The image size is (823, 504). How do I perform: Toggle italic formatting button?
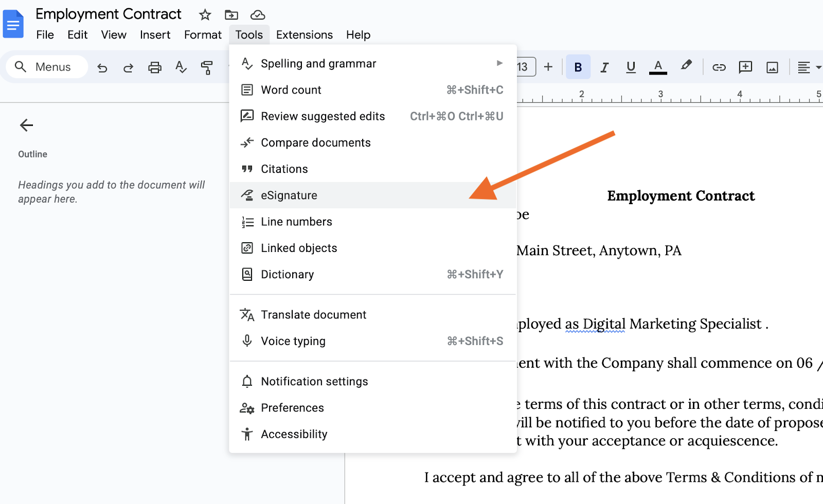click(x=604, y=67)
